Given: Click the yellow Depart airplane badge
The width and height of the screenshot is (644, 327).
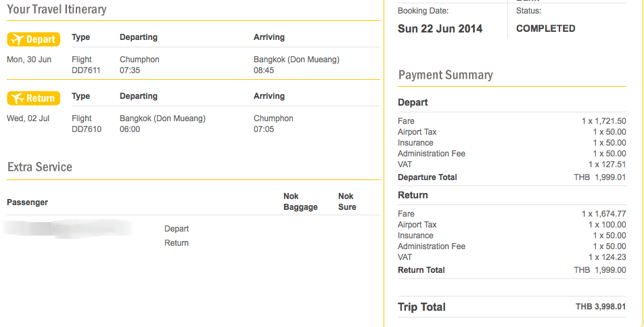Looking at the screenshot, I should click(34, 39).
